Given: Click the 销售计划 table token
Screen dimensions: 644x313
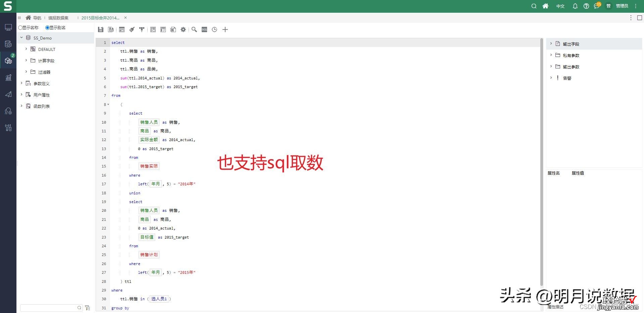Looking at the screenshot, I should click(x=149, y=255).
